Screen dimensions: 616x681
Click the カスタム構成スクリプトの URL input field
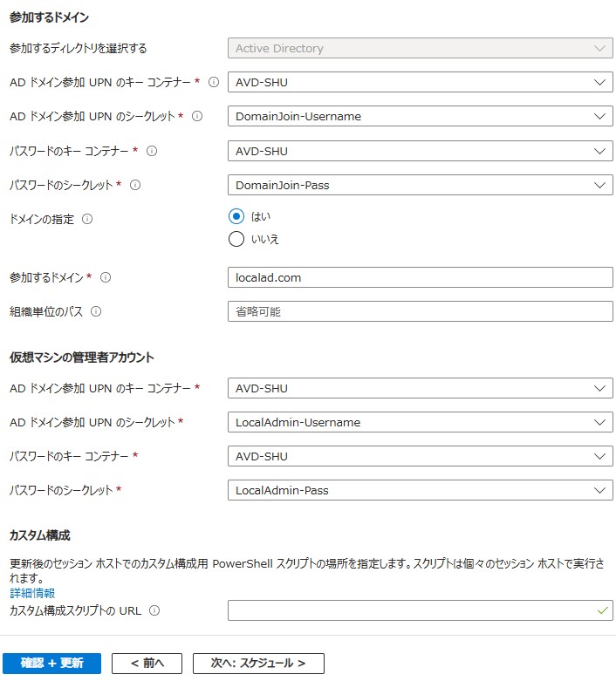(x=420, y=610)
